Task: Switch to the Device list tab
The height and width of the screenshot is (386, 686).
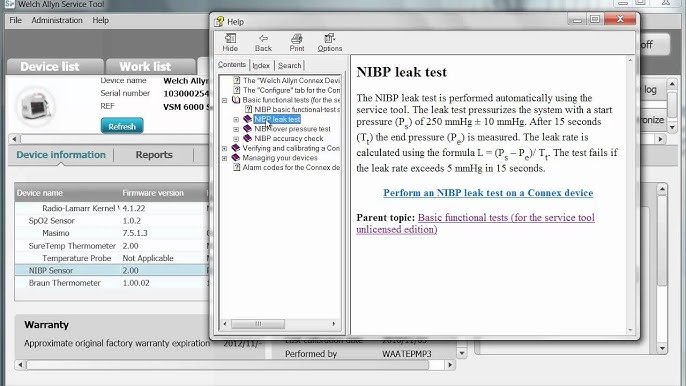Action: [55, 67]
